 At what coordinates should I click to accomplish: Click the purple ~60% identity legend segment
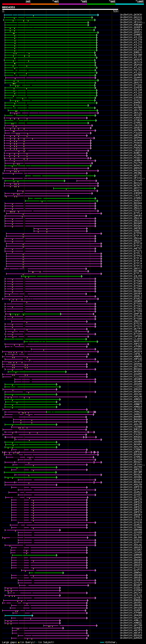point(73,4)
